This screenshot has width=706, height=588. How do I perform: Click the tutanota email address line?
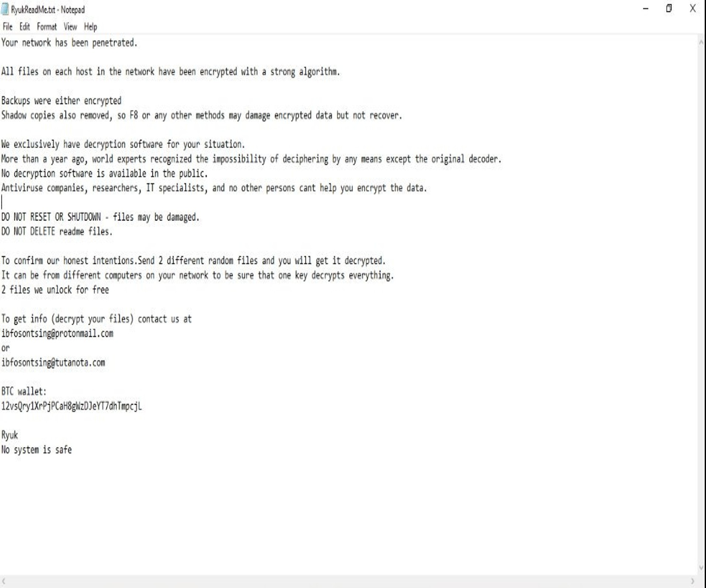tap(53, 363)
